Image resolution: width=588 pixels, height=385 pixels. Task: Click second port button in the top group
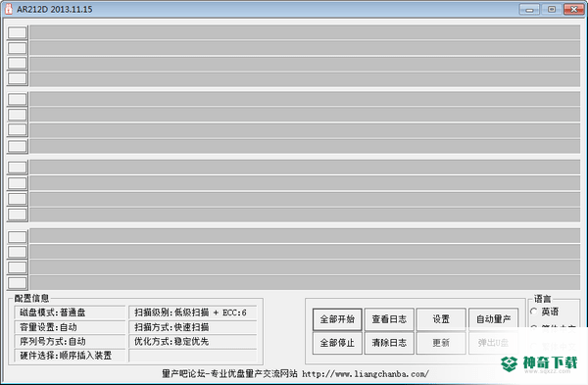18,48
